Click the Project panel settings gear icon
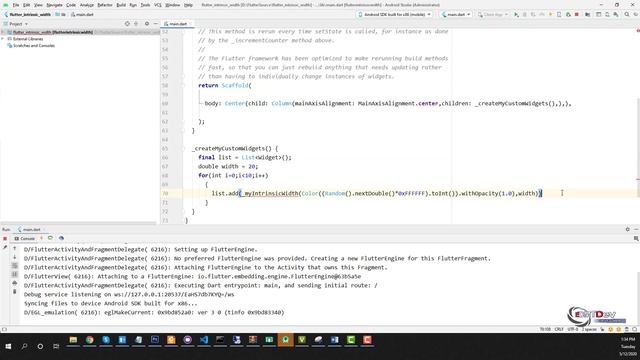The image size is (640, 360). pyautogui.click(x=147, y=24)
